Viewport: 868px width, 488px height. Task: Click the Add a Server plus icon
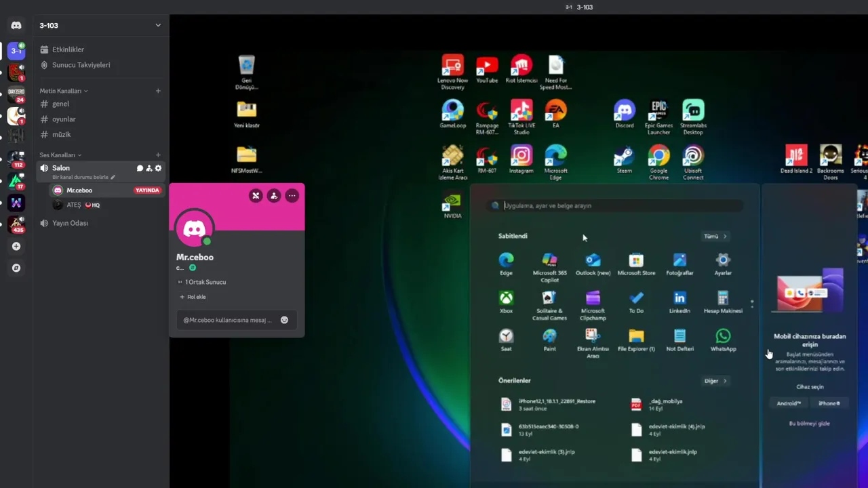[x=16, y=247]
